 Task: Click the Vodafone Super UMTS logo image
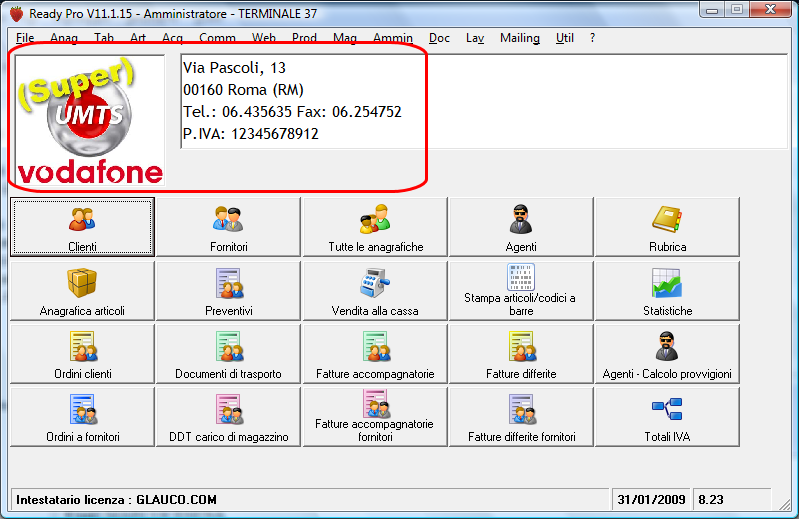pyautogui.click(x=90, y=120)
